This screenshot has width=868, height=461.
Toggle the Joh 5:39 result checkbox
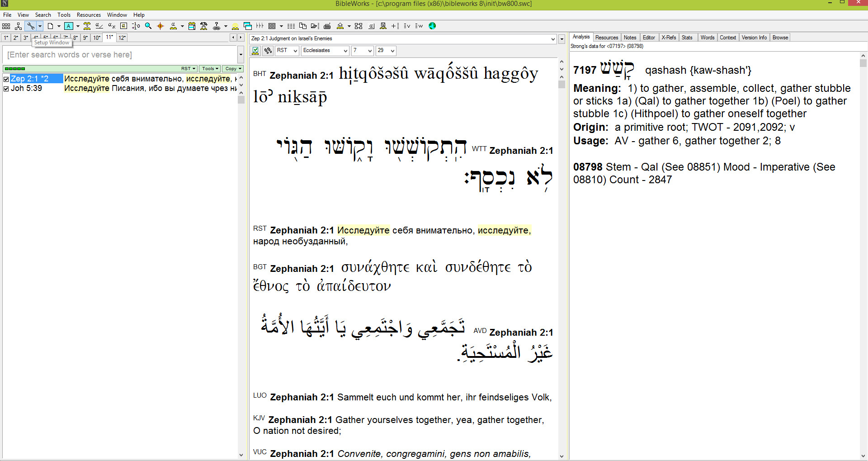[x=6, y=89]
